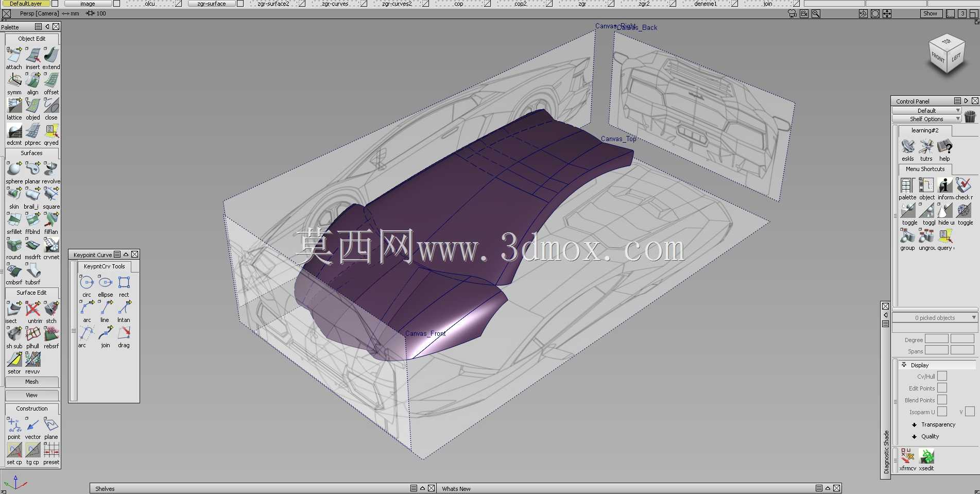980x494 pixels.
Task: Toggle visibility box of zgr-surface layer
Action: pos(240,4)
